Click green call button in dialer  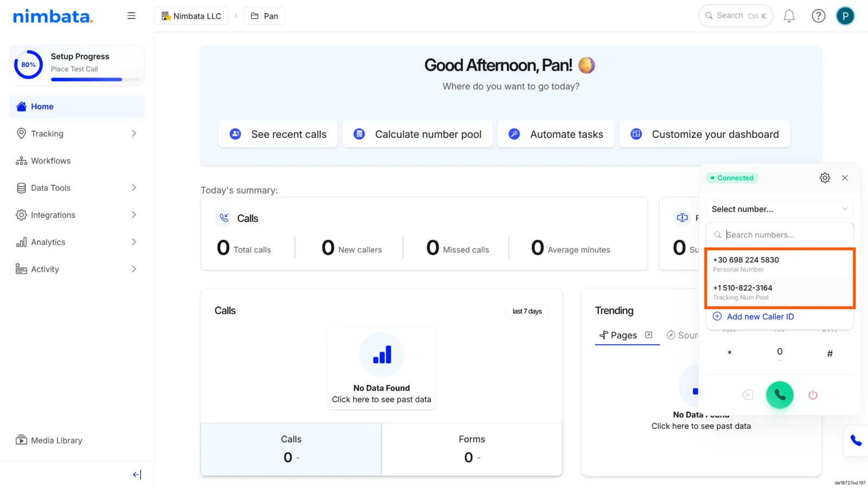click(780, 395)
